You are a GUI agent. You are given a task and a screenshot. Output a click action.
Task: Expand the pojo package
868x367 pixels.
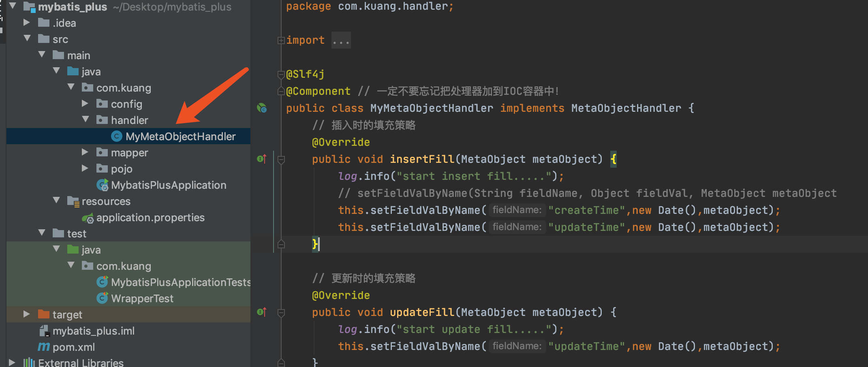coord(85,168)
